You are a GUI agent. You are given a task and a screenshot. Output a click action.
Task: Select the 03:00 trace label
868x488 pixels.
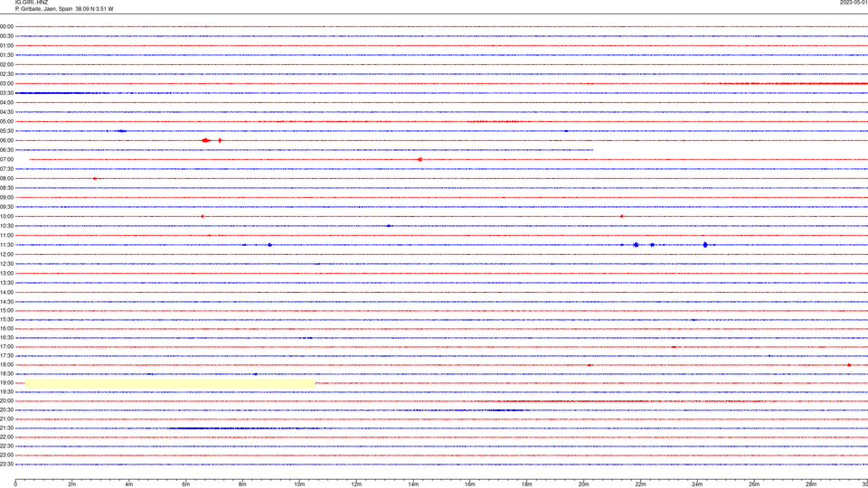click(6, 83)
